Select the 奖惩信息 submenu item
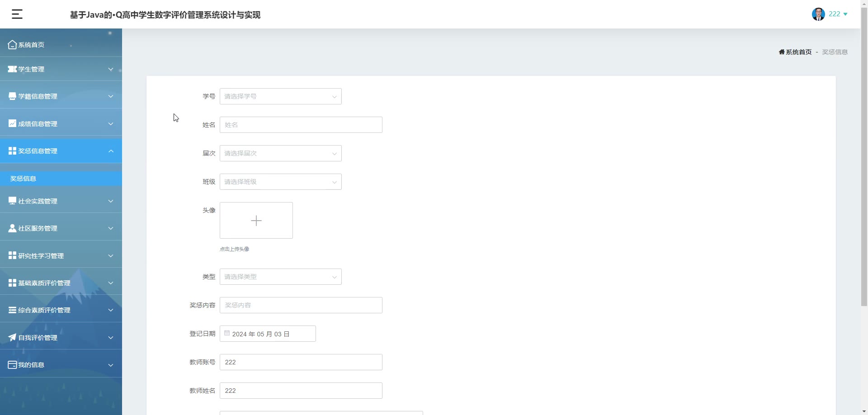This screenshot has height=415, width=868. [61, 179]
